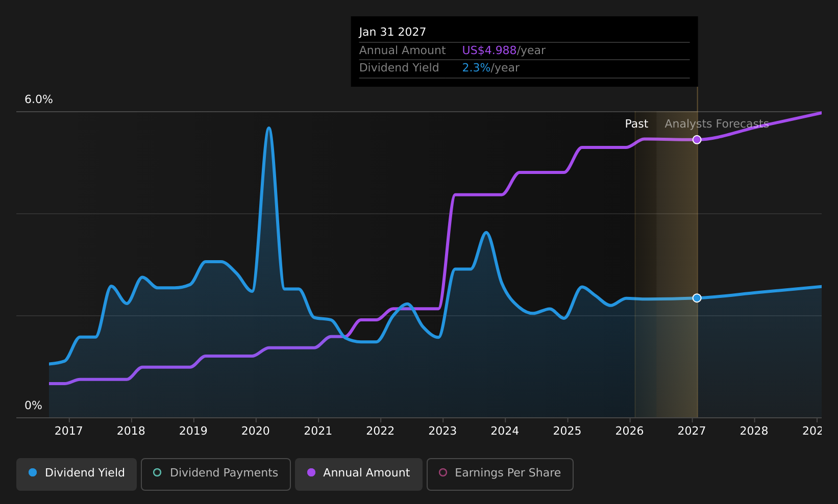Click the 2024 x-axis year label

tap(505, 431)
